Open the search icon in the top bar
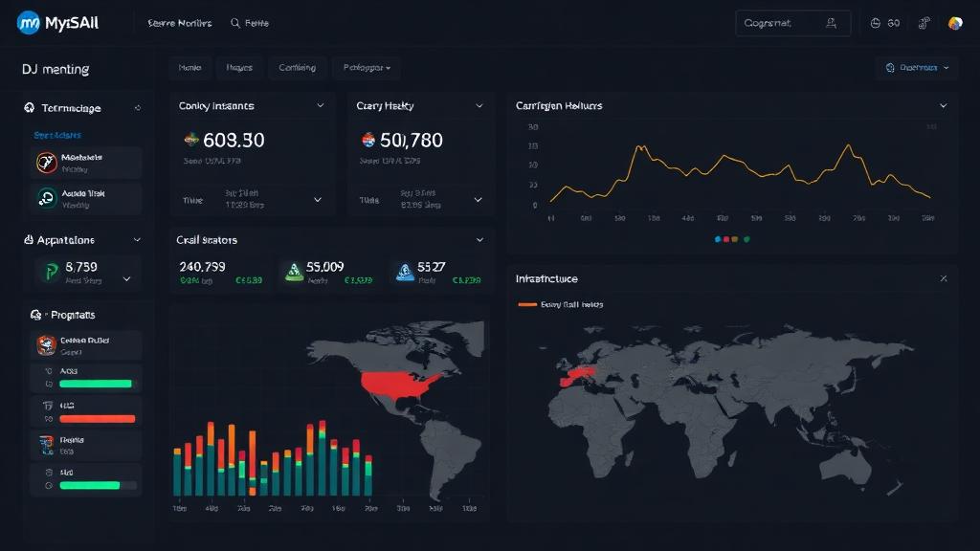This screenshot has height=551, width=980. [x=233, y=21]
